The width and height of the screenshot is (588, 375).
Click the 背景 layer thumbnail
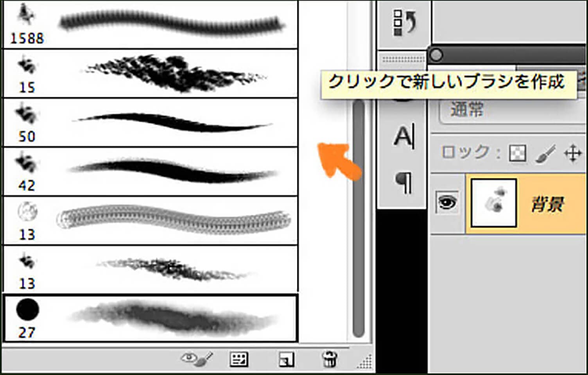pyautogui.click(x=493, y=203)
